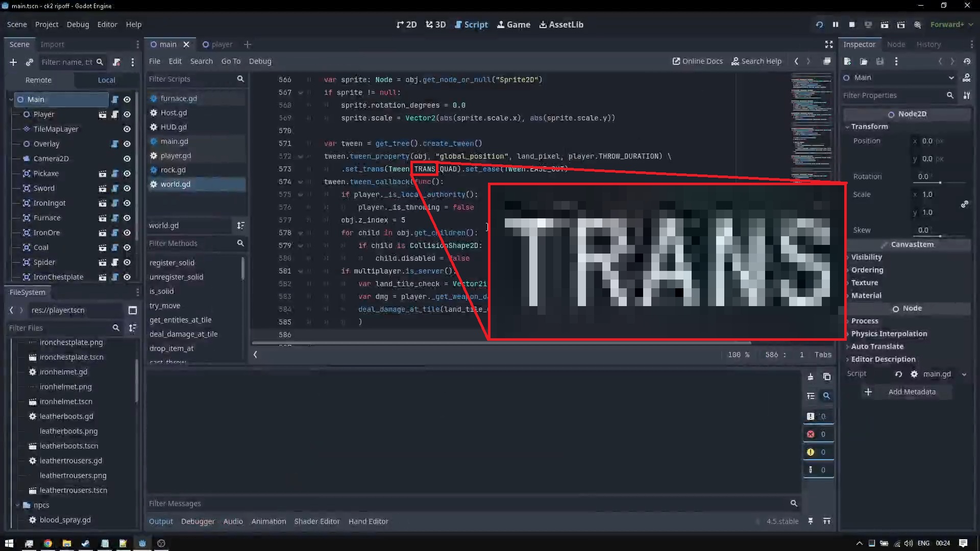Toggle alphabetical sorting of methods list

(240, 226)
